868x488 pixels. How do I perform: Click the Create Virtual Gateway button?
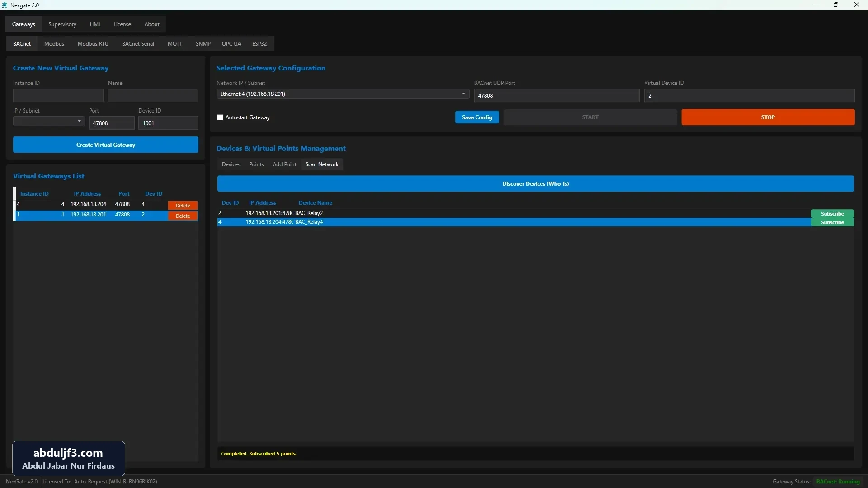coord(106,145)
